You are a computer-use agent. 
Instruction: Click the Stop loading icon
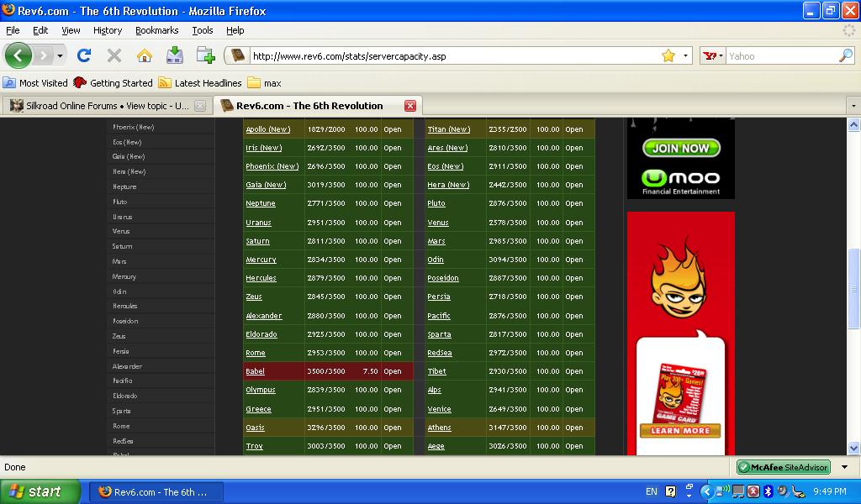[114, 55]
